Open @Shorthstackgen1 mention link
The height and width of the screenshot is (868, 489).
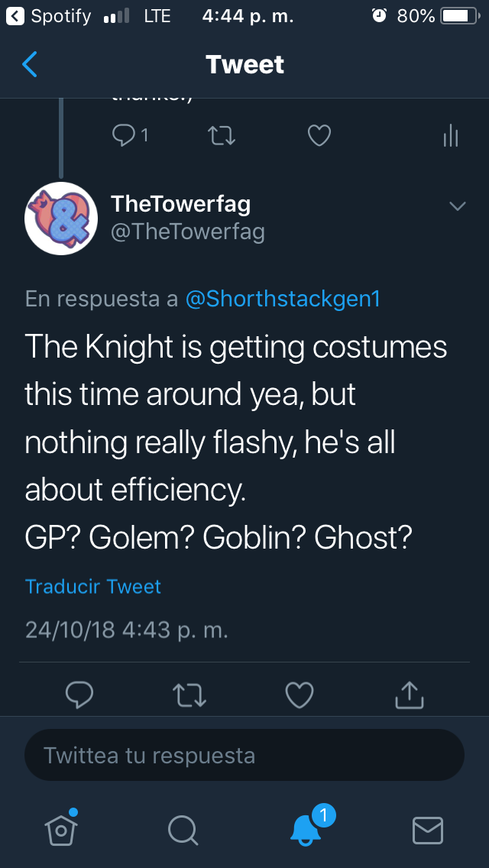tap(283, 299)
